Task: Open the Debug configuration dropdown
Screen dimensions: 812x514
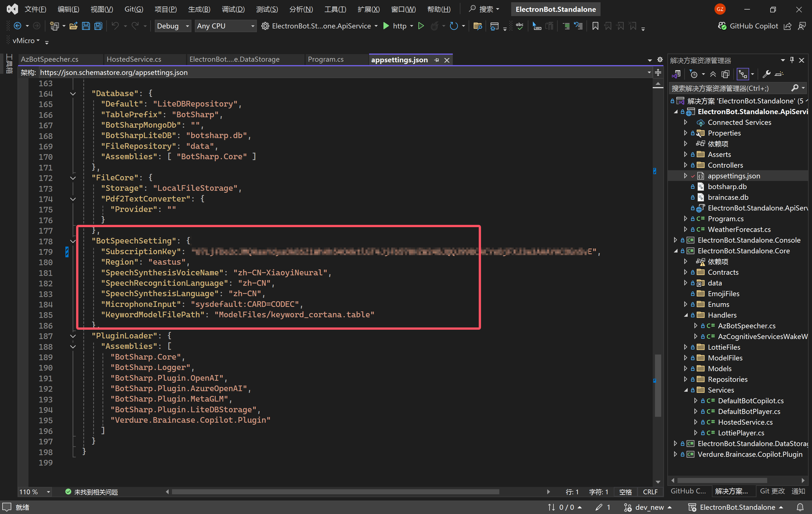Action: [173, 26]
